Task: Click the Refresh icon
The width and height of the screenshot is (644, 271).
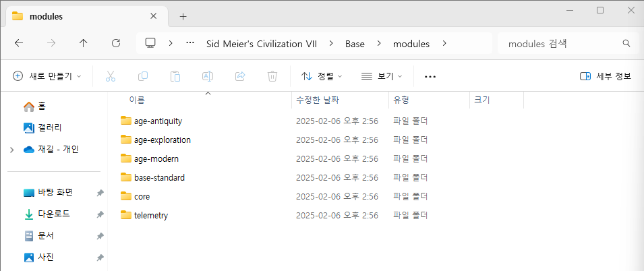Action: (x=116, y=43)
